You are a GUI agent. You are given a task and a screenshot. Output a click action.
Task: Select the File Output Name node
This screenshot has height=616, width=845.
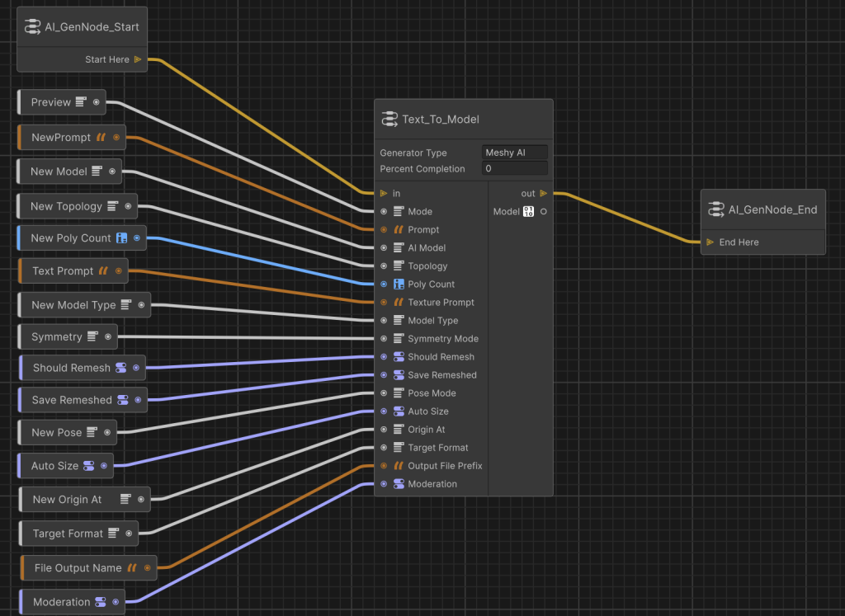pos(78,567)
